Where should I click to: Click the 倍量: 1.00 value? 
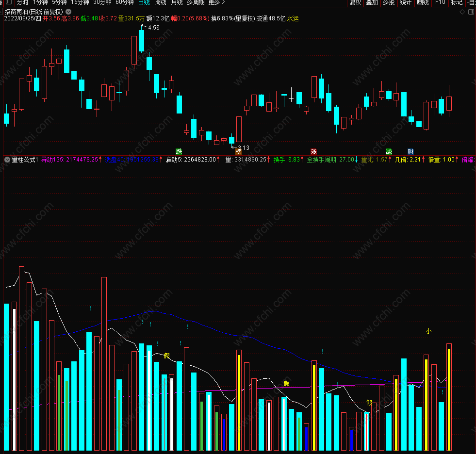pos(441,159)
